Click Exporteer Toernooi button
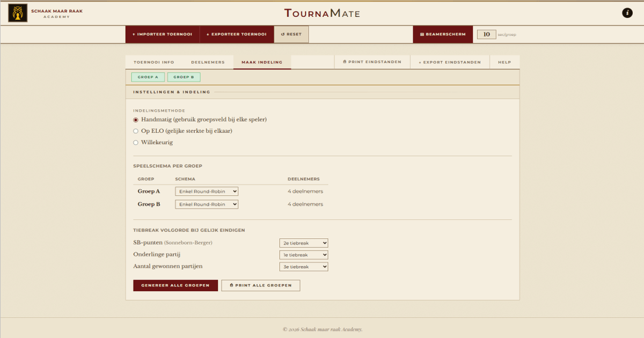 click(x=237, y=34)
